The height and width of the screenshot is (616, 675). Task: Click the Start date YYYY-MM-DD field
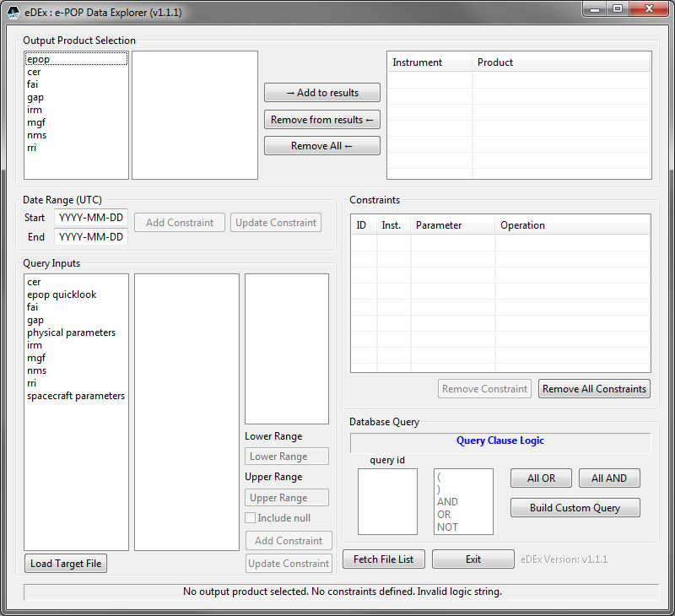click(x=91, y=217)
